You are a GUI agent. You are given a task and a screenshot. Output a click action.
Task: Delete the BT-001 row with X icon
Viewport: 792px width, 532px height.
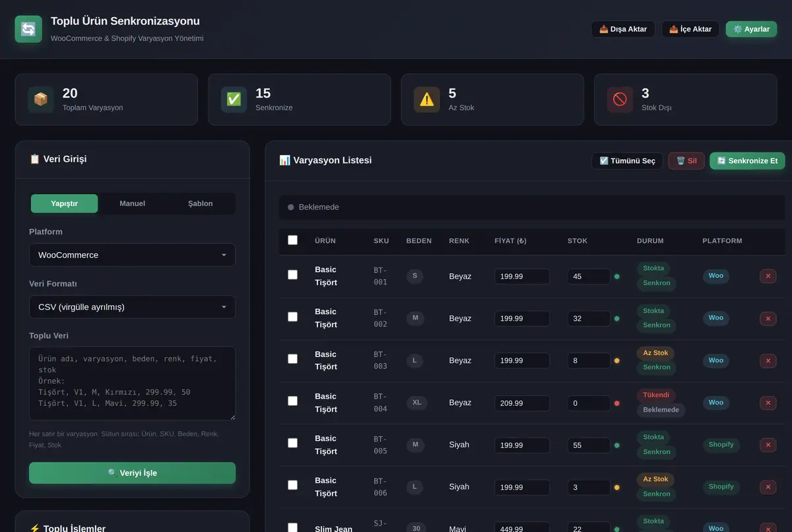pyautogui.click(x=768, y=276)
